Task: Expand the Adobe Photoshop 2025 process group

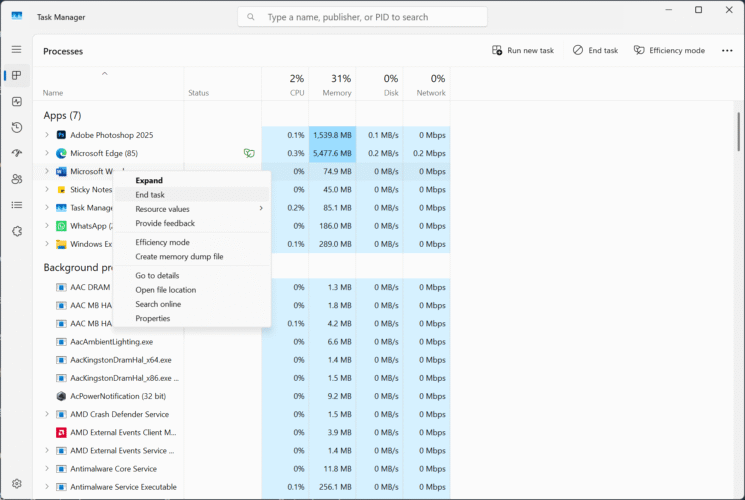Action: [47, 135]
